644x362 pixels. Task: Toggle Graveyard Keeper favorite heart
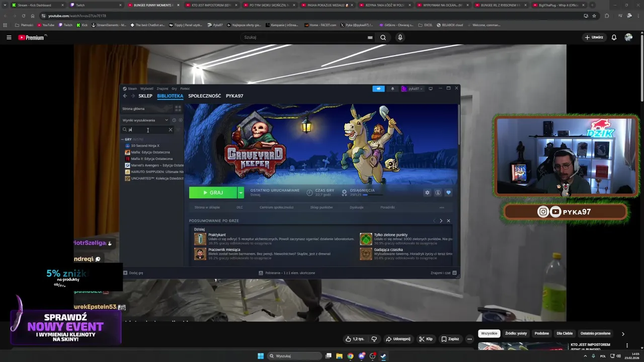(x=448, y=193)
